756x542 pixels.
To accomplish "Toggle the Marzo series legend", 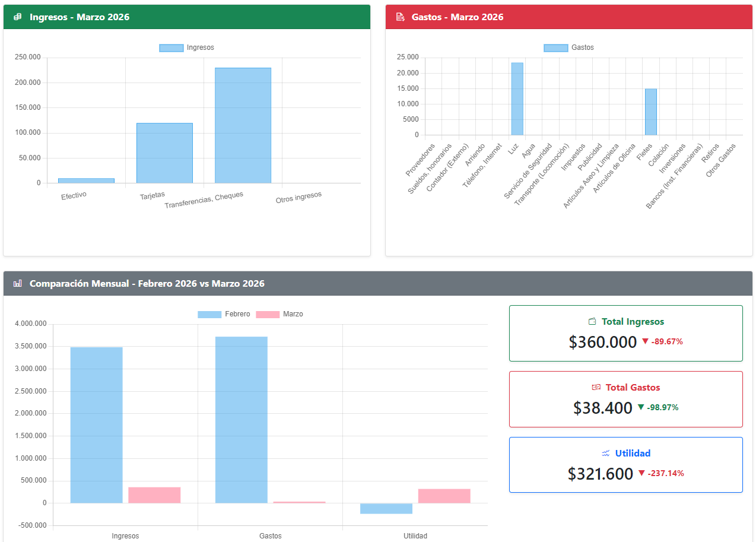I will (279, 314).
